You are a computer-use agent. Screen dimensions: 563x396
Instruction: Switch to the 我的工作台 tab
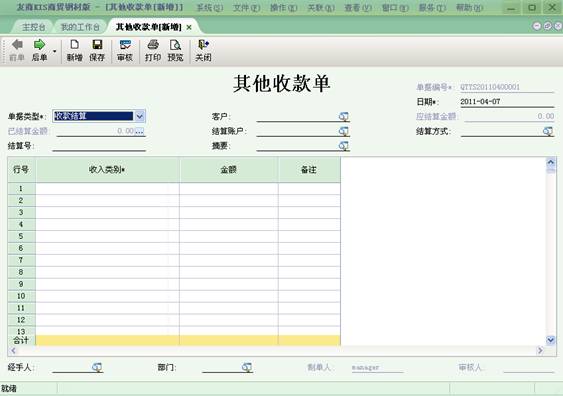(80, 27)
